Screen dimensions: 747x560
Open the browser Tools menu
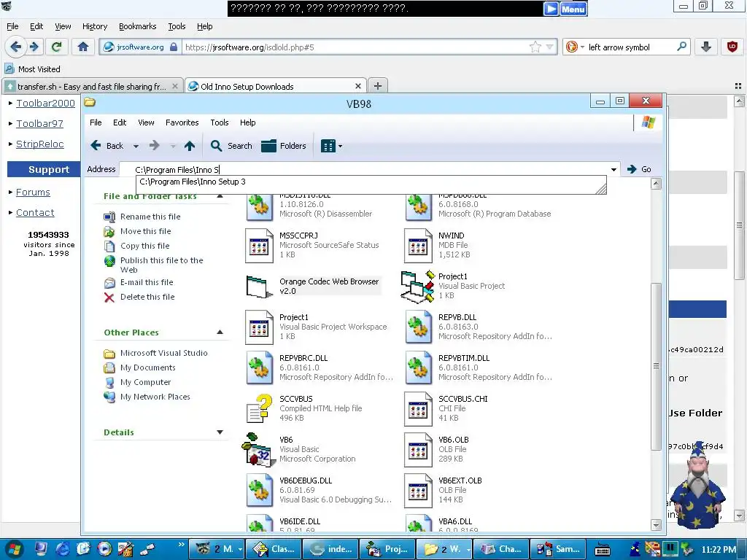point(177,26)
